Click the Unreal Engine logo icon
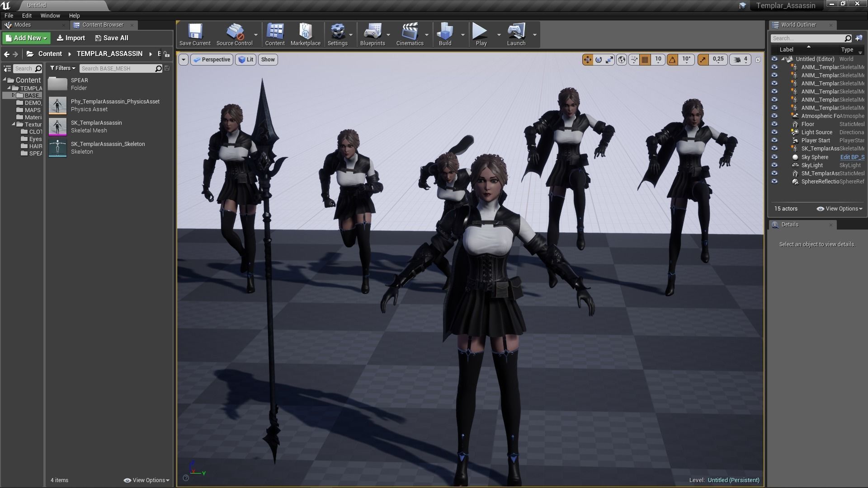The height and width of the screenshot is (488, 868). click(5, 5)
